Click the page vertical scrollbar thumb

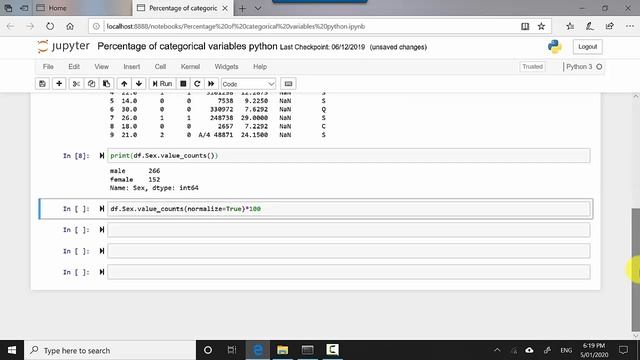click(636, 269)
